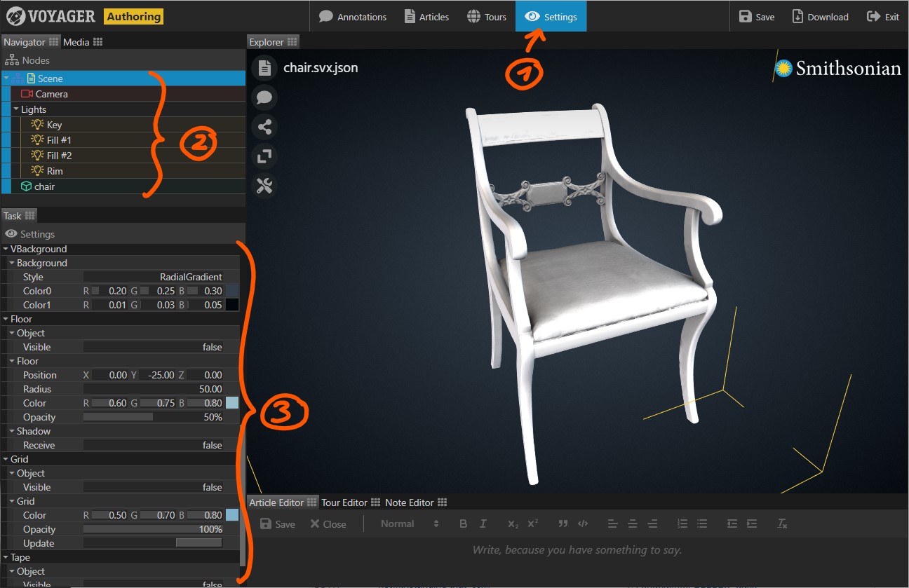Viewport: 909px width, 588px height.
Task: Click the document icon in the Explorer sidebar
Action: [264, 68]
